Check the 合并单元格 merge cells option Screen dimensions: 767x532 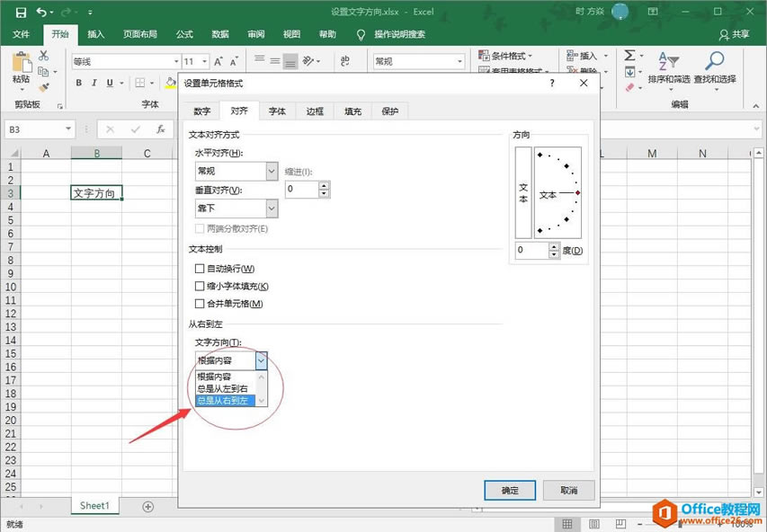click(199, 304)
